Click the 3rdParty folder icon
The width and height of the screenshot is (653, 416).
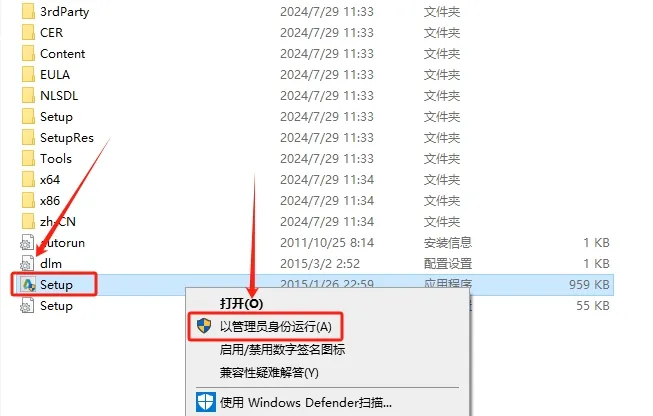[x=28, y=12]
